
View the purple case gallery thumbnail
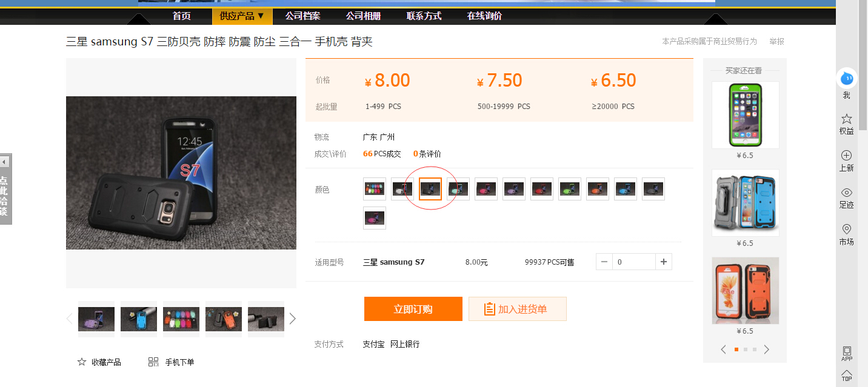pos(96,319)
